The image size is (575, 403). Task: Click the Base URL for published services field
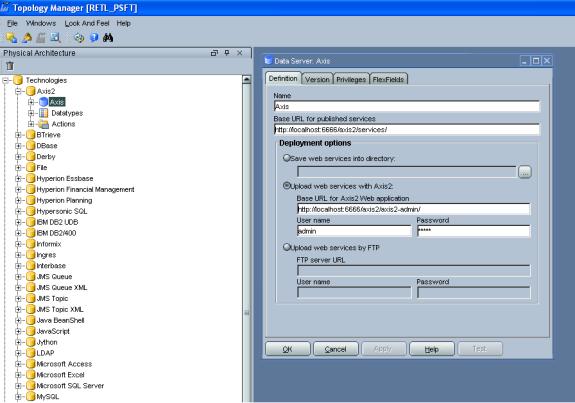[407, 129]
